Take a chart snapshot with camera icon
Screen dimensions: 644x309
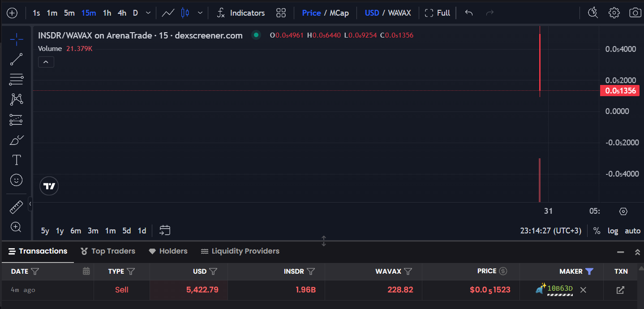pyautogui.click(x=635, y=13)
